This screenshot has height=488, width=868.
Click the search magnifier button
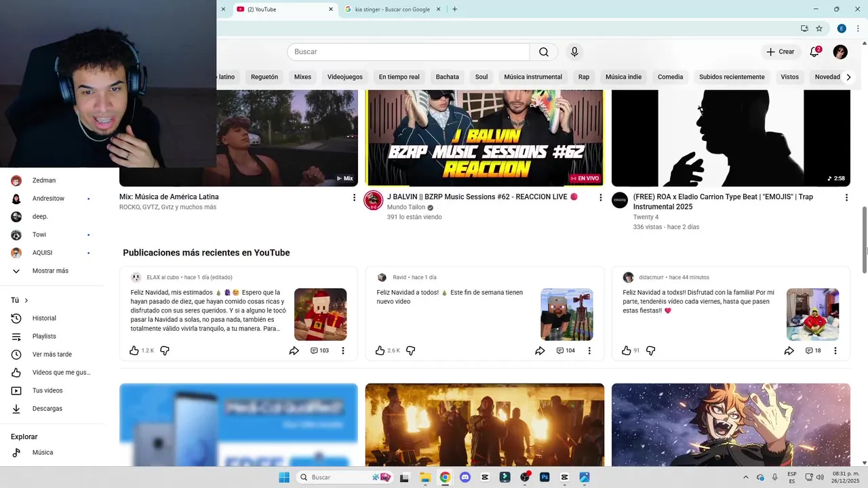544,52
